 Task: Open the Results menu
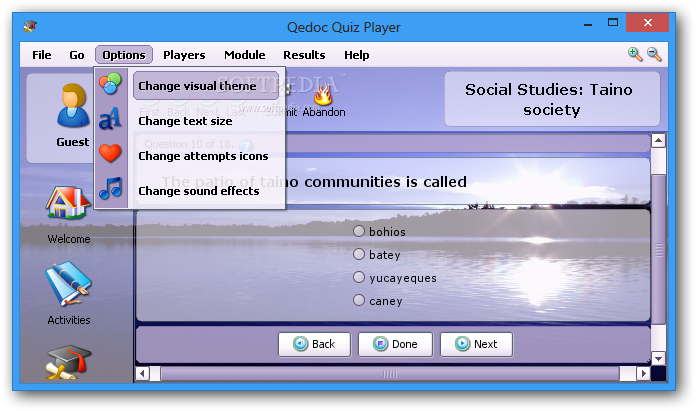(x=304, y=55)
